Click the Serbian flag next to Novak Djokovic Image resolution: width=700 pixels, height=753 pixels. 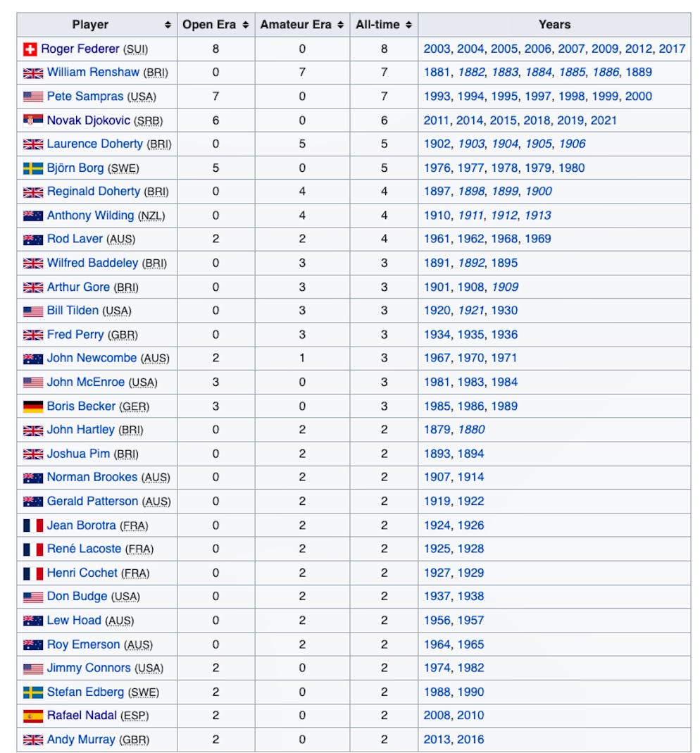(x=33, y=120)
